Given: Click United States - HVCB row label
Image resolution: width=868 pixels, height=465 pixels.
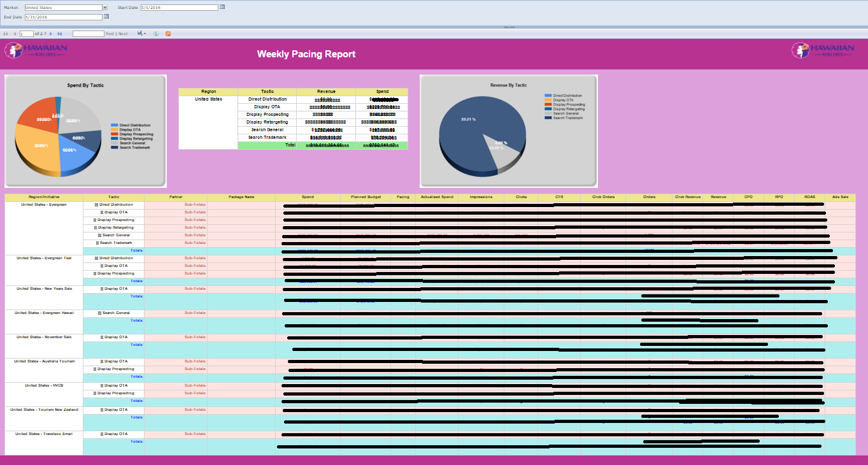Looking at the screenshot, I should pyautogui.click(x=44, y=386).
